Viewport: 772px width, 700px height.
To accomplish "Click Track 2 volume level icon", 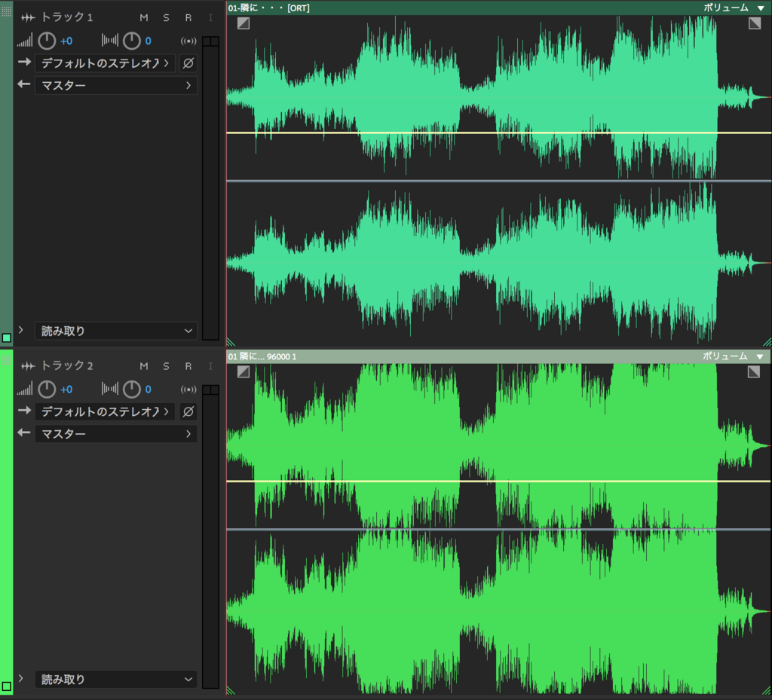I will point(25,389).
